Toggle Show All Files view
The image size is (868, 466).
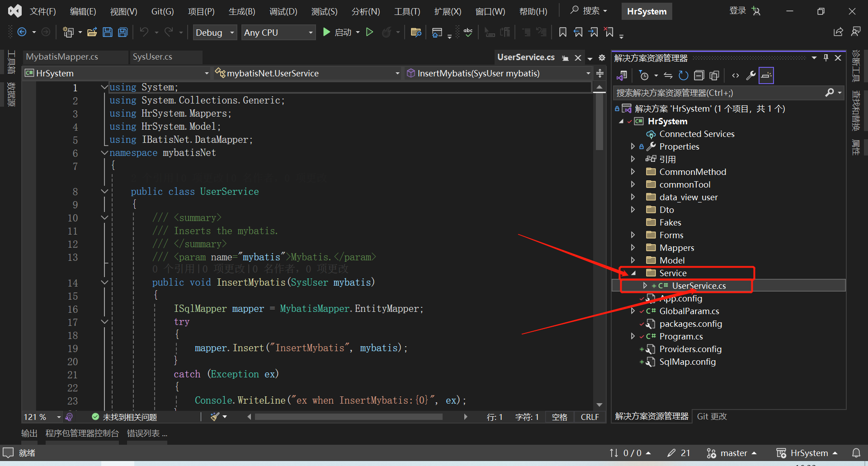(715, 75)
